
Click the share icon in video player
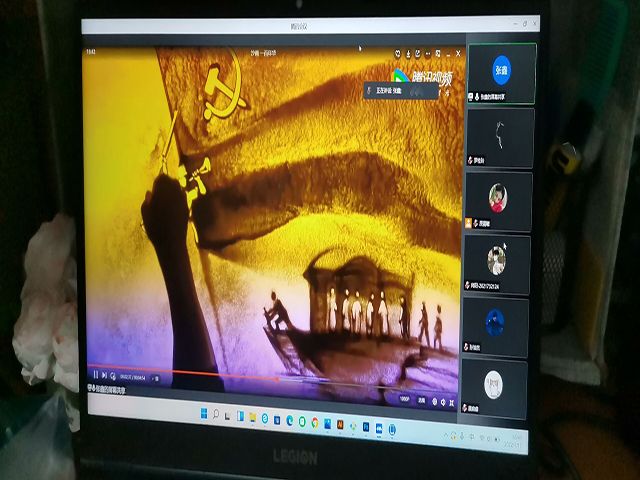pos(418,53)
